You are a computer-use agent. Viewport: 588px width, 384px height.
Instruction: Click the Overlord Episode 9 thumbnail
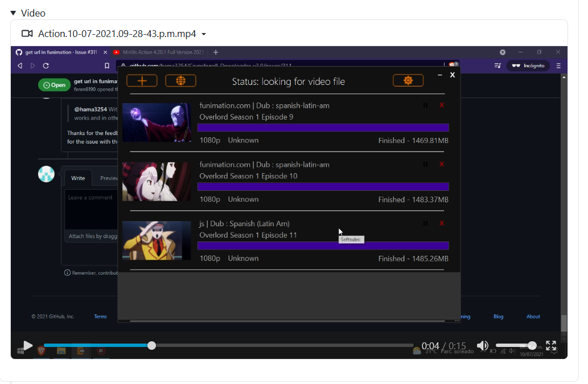(157, 122)
